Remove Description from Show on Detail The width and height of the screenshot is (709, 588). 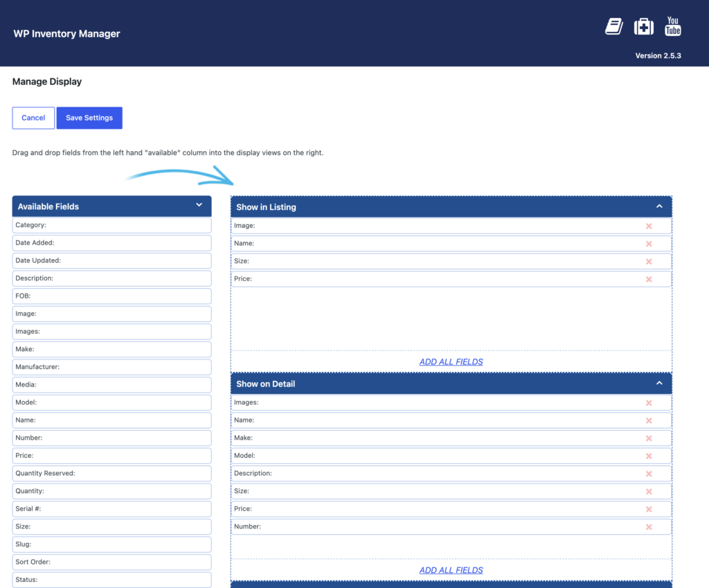(x=649, y=474)
